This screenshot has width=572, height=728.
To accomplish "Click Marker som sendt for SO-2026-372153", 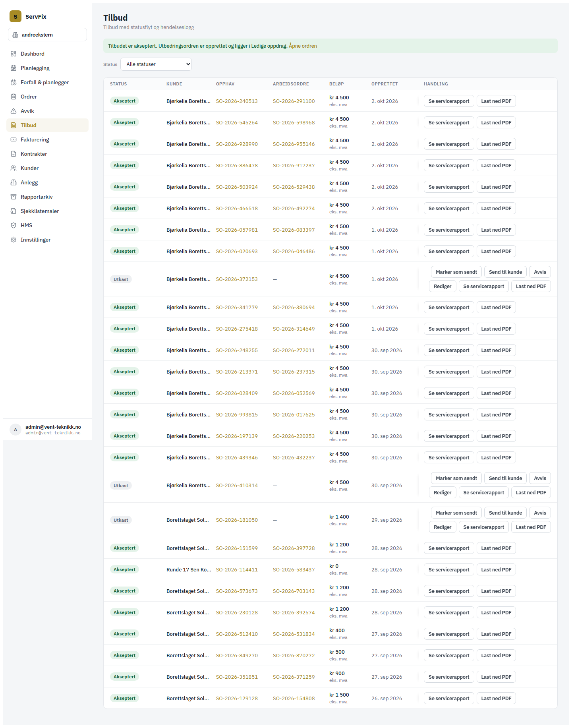I will [x=456, y=272].
